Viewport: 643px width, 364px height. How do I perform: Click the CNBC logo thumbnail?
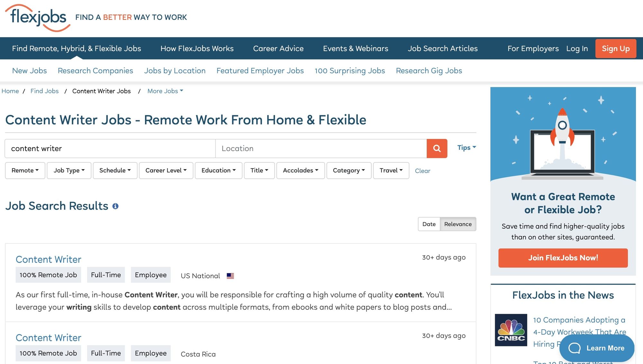tap(511, 331)
